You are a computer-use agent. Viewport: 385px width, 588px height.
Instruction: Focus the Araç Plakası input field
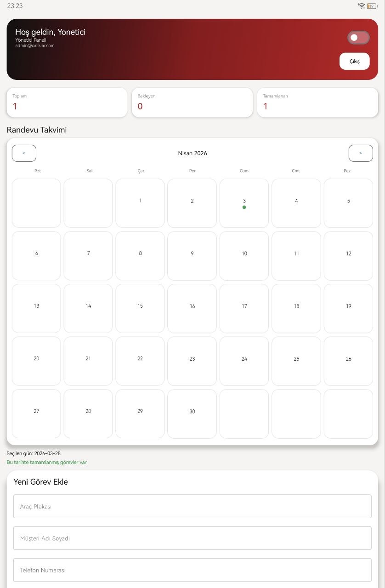pos(192,506)
